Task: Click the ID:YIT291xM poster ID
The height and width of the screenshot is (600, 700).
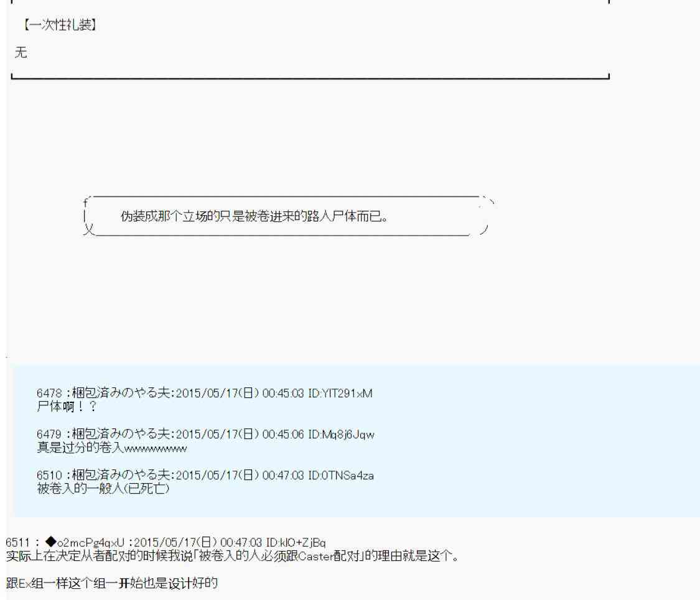Action: point(338,394)
